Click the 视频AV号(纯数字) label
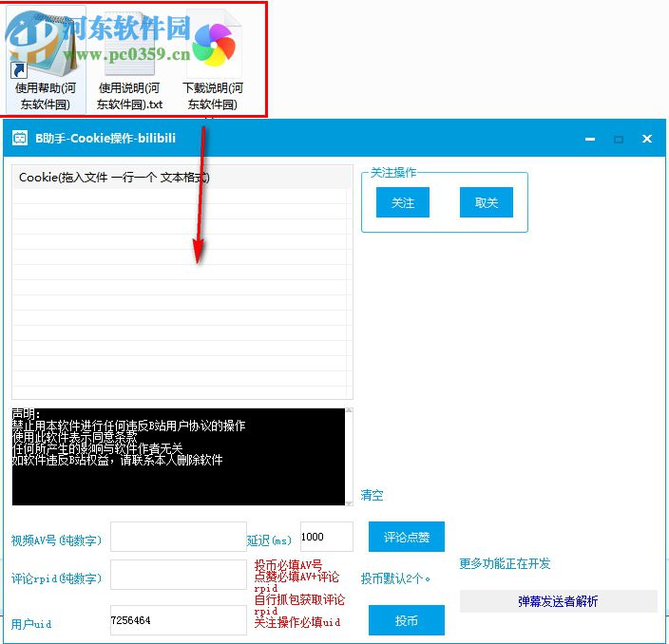 pyautogui.click(x=56, y=540)
